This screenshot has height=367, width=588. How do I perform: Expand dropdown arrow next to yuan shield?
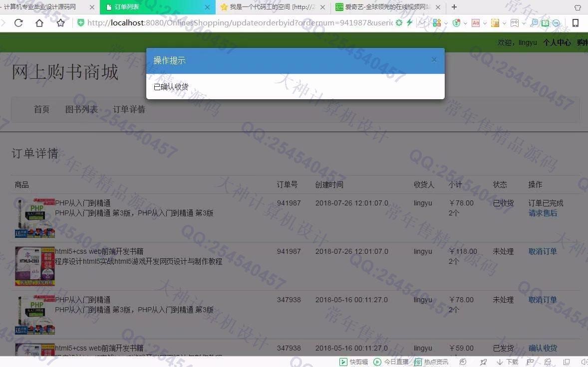(465, 23)
